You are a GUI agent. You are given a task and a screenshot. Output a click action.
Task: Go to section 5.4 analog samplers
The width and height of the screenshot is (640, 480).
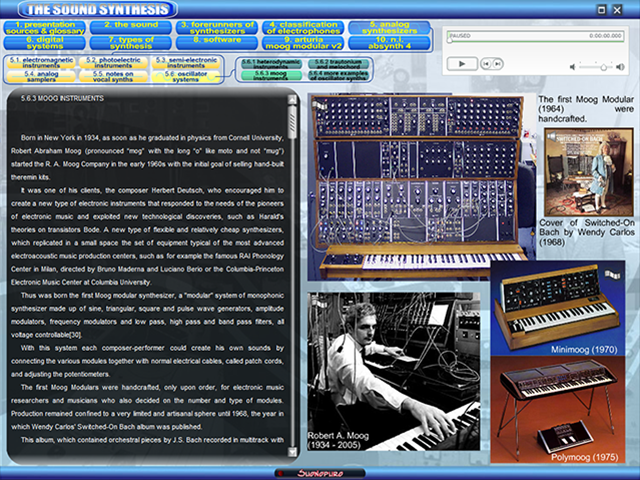41,76
